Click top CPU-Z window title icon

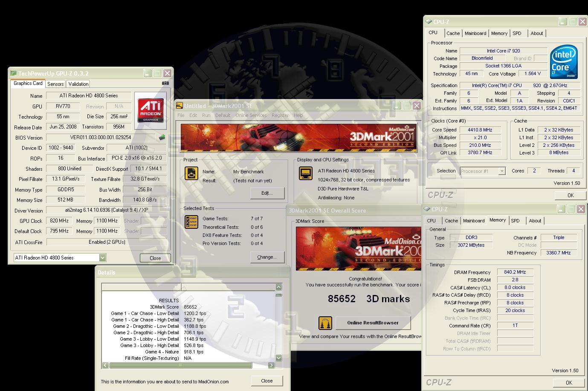tap(428, 22)
